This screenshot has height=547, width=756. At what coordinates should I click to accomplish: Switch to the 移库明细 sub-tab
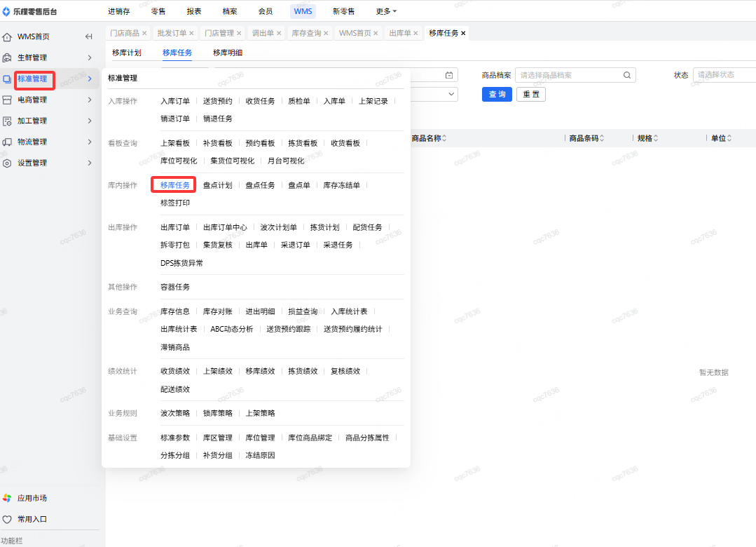tap(228, 53)
